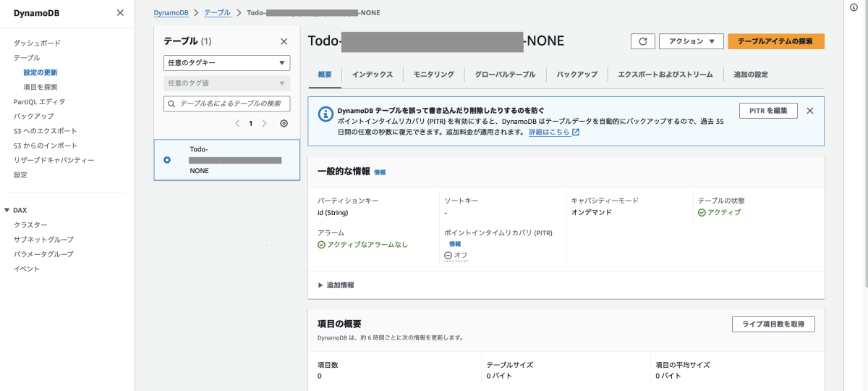868x391 pixels.
Task: Click 情報 link next to 一般的な情報
Action: [380, 172]
